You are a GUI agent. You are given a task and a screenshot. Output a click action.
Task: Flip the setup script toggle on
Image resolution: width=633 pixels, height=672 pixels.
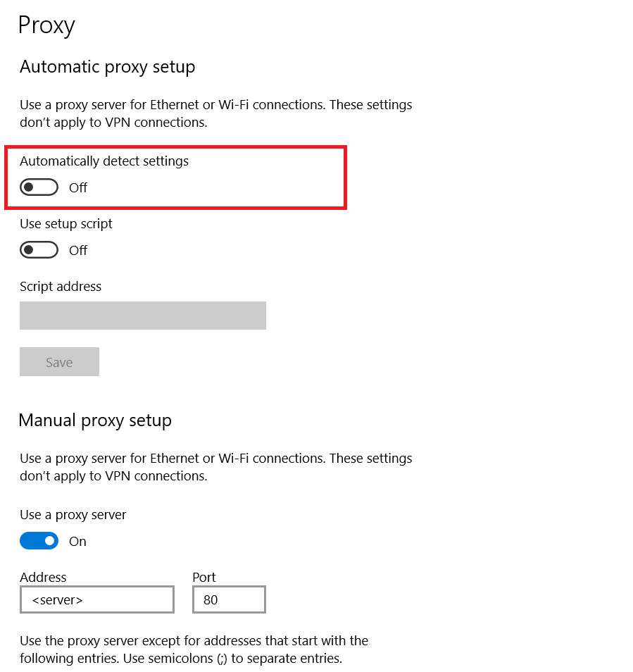pyautogui.click(x=39, y=249)
